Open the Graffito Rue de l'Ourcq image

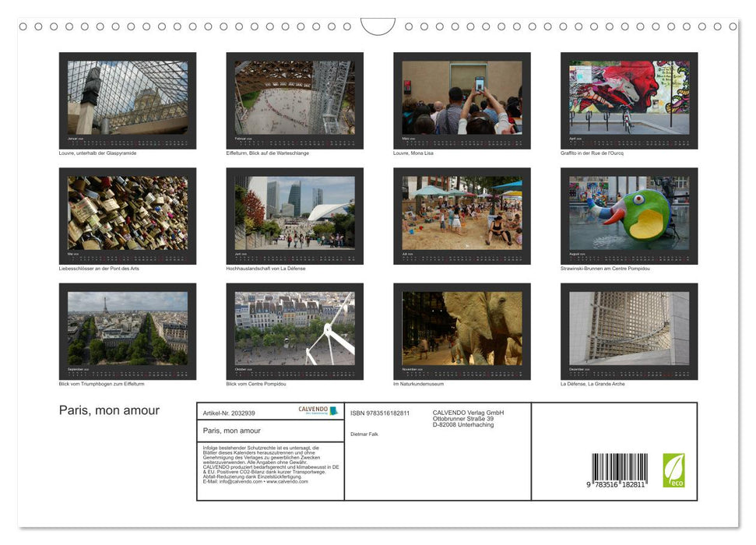(629, 97)
